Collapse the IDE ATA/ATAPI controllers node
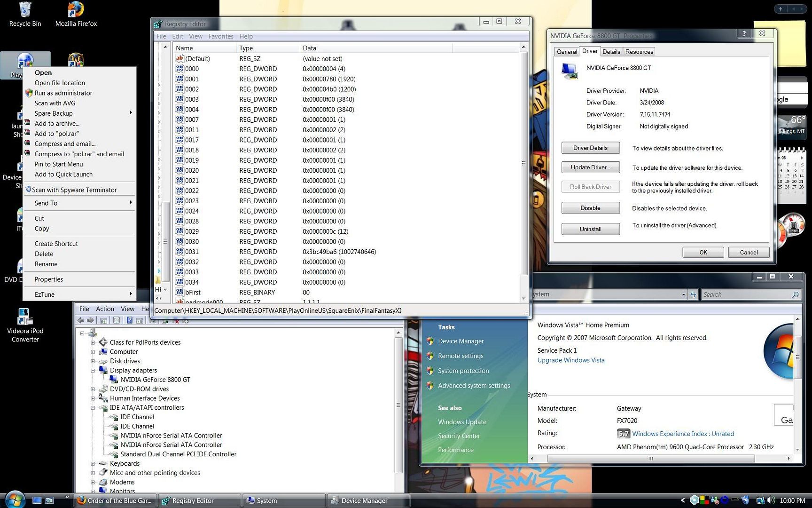The height and width of the screenshot is (508, 812). [x=93, y=408]
